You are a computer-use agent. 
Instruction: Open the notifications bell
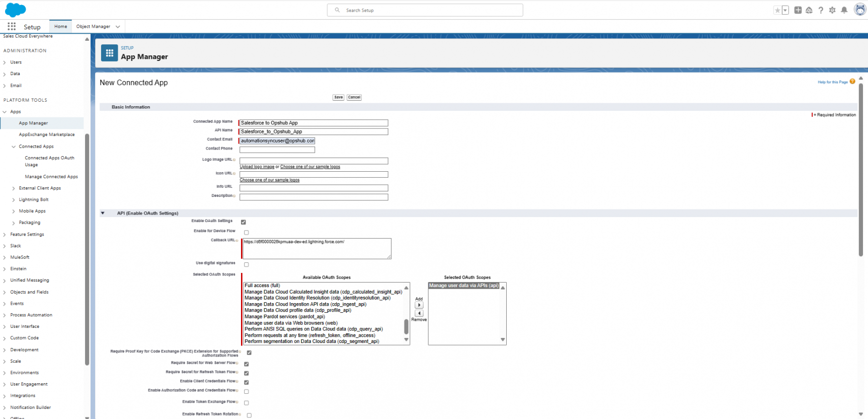tap(844, 10)
